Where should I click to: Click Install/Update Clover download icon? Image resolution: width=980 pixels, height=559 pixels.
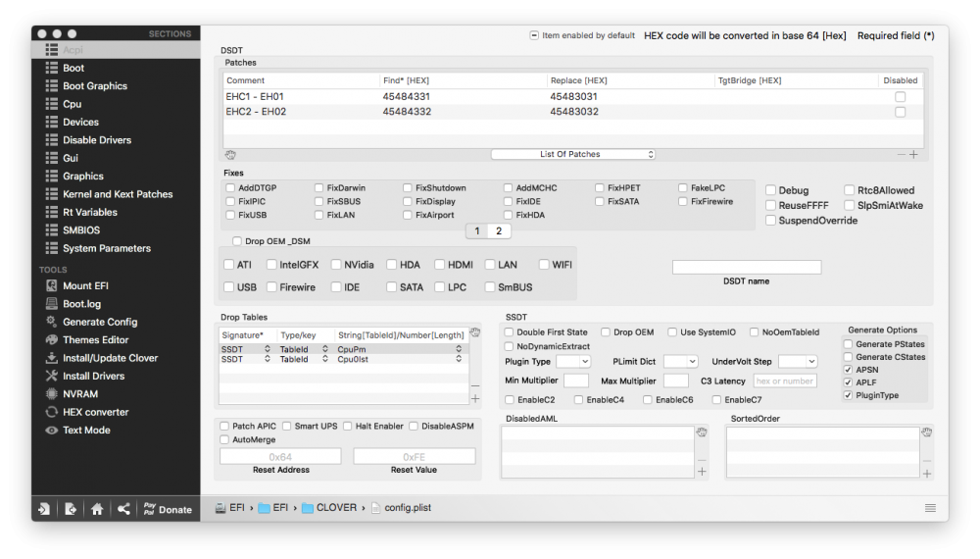click(51, 358)
